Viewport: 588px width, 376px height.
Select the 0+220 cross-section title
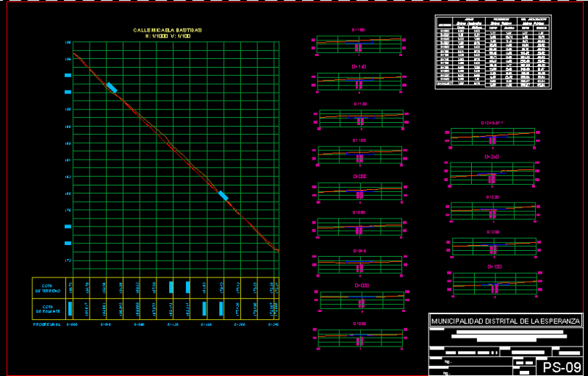[492, 197]
